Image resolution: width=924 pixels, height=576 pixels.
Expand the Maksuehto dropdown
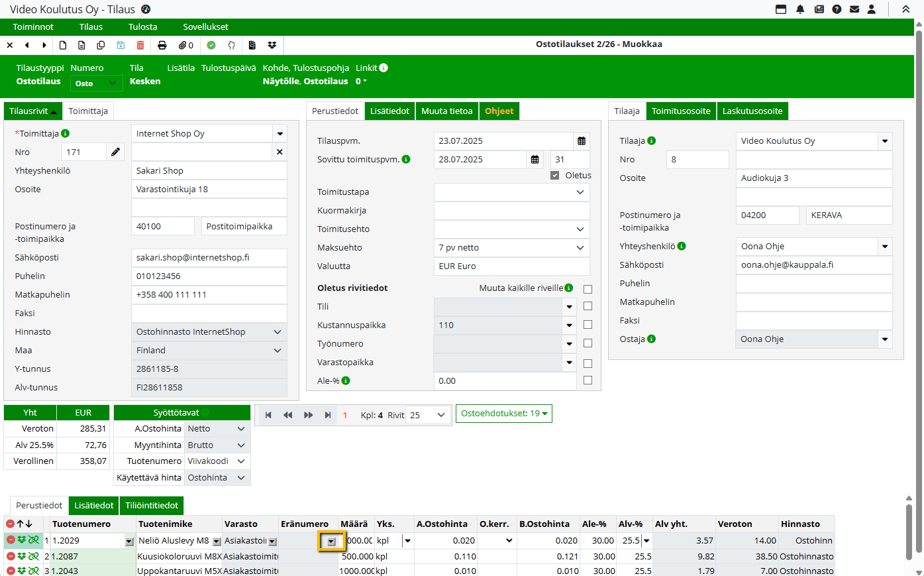pyautogui.click(x=580, y=248)
